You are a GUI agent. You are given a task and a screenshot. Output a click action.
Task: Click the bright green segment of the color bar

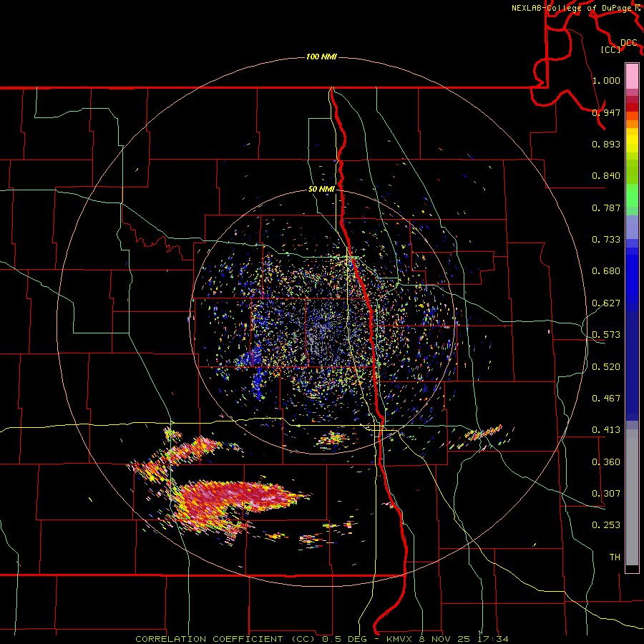click(632, 195)
